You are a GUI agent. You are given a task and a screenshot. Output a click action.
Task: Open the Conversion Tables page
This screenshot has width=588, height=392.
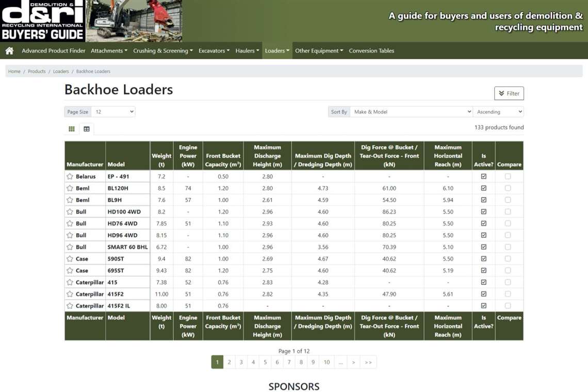pos(371,51)
